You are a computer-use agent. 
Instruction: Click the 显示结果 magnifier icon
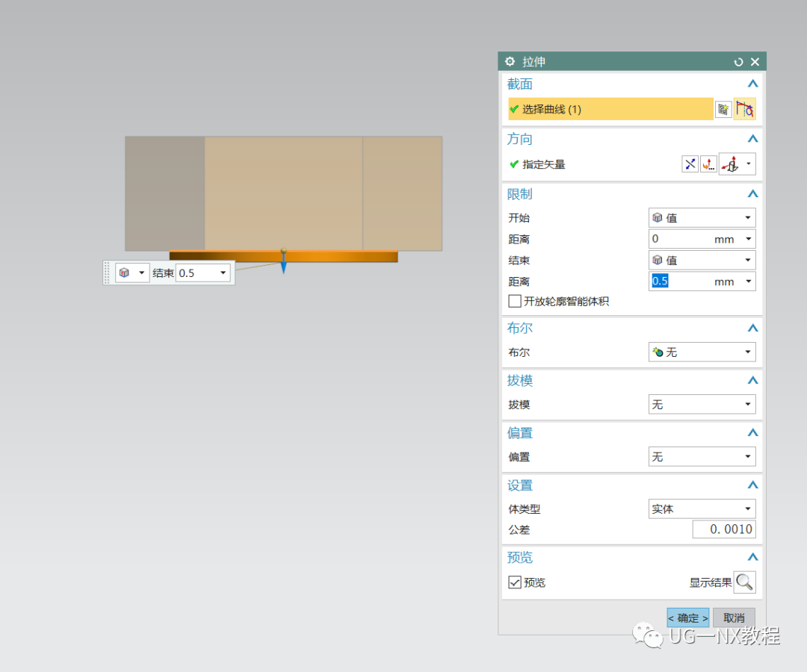[x=744, y=582]
